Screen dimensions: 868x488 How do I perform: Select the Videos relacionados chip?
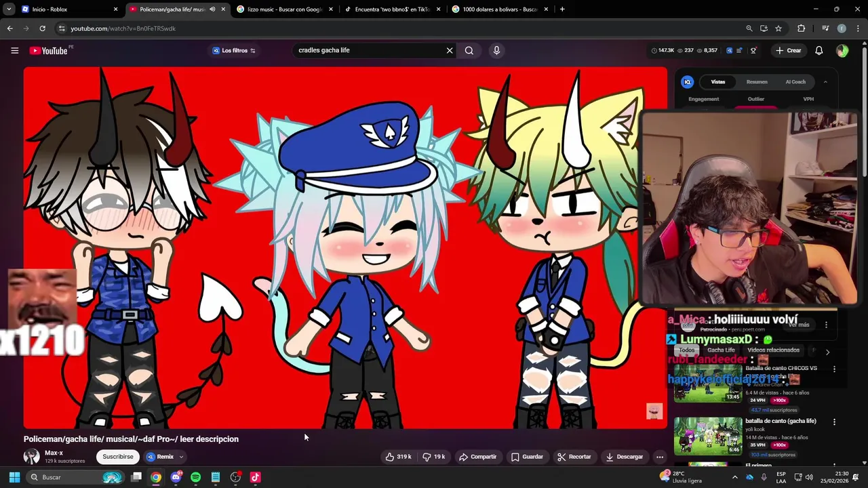pyautogui.click(x=773, y=350)
